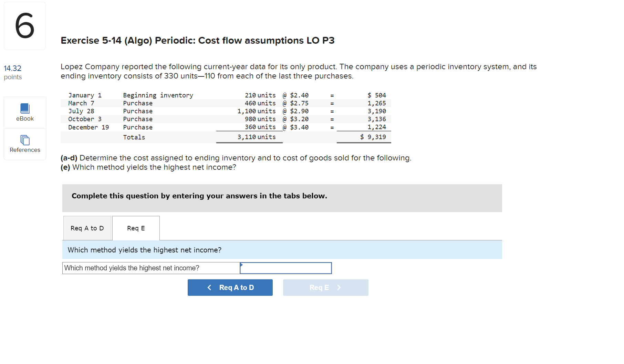The image size is (624, 364).
Task: Switch to the Req A to D tab
Action: [87, 228]
